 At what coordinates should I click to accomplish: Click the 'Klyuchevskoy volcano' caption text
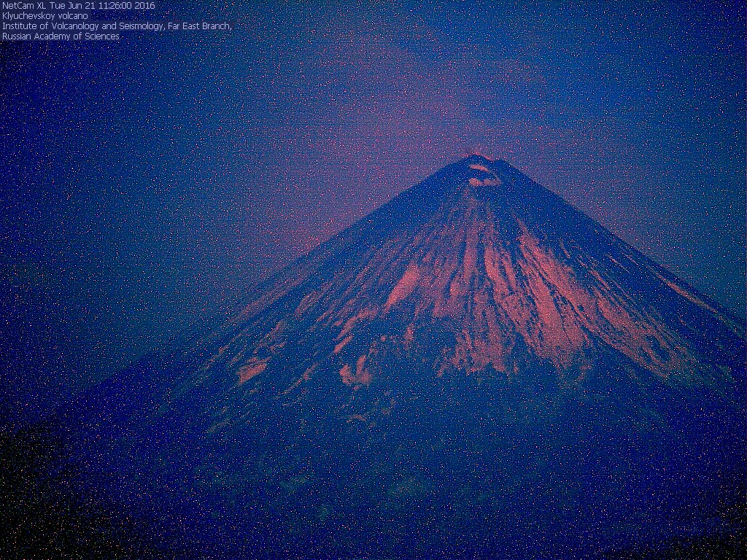(44, 16)
